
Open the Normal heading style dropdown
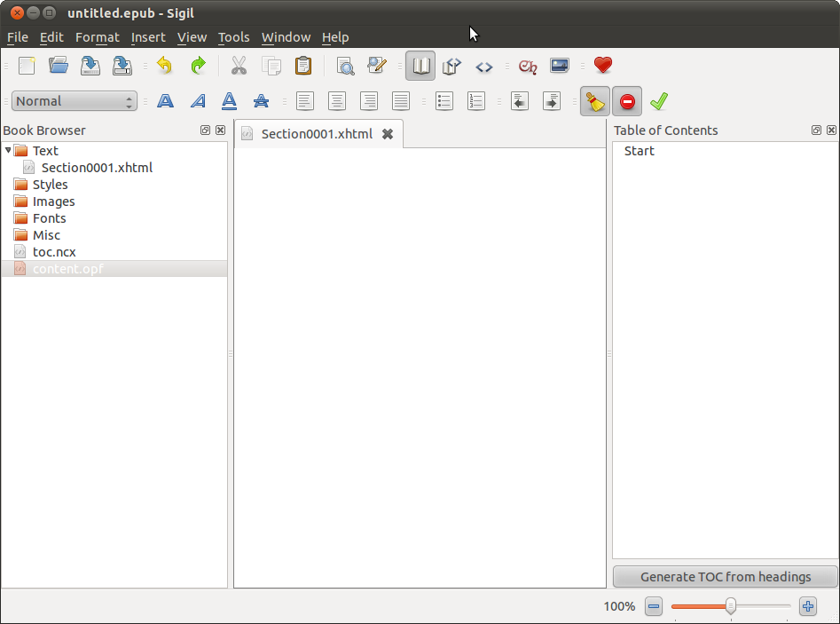(x=75, y=101)
